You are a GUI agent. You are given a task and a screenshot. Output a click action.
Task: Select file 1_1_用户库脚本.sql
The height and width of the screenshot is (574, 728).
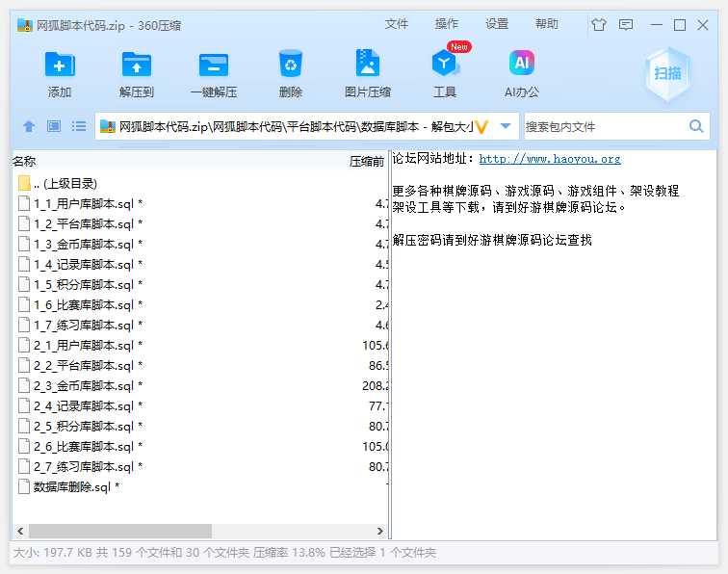click(x=200, y=203)
